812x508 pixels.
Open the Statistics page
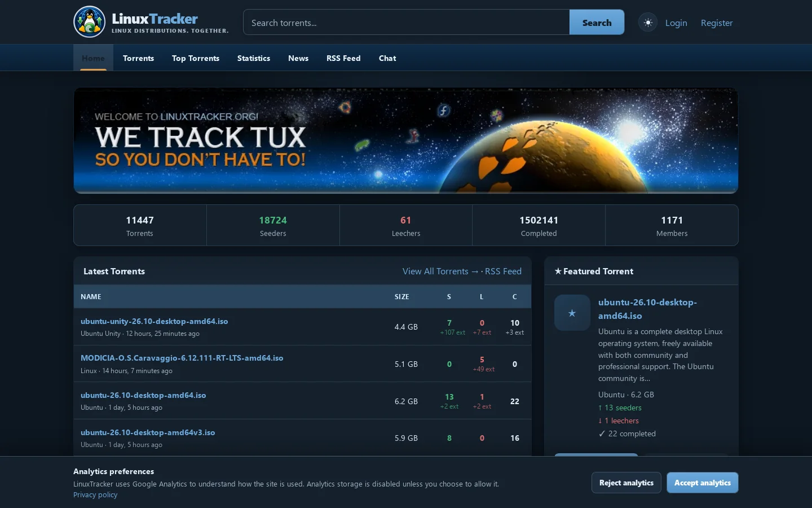pyautogui.click(x=254, y=58)
